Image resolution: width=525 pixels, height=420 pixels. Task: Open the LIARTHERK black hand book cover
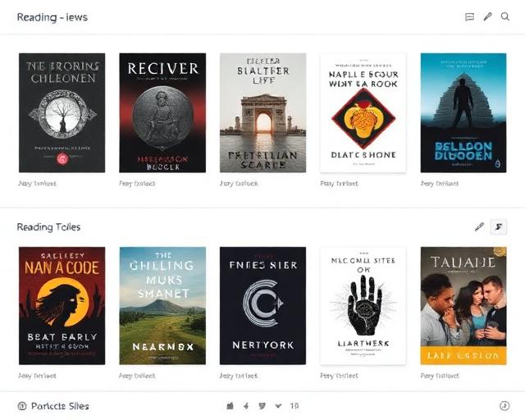click(363, 306)
